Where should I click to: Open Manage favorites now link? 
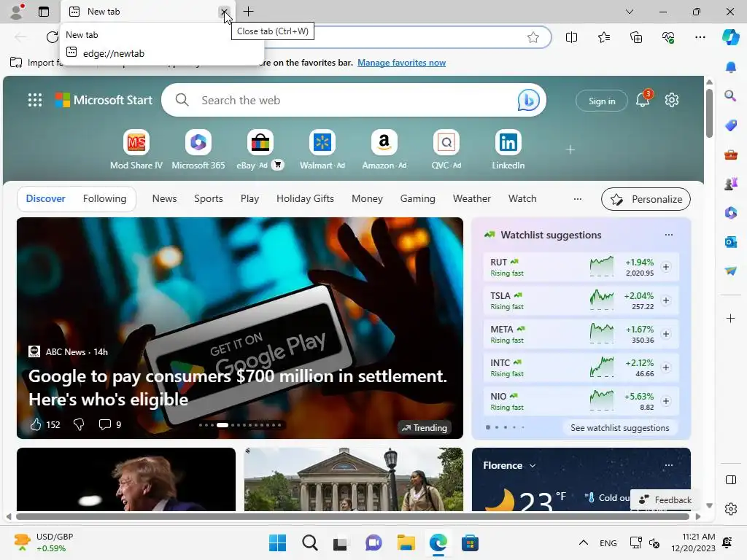click(x=401, y=63)
